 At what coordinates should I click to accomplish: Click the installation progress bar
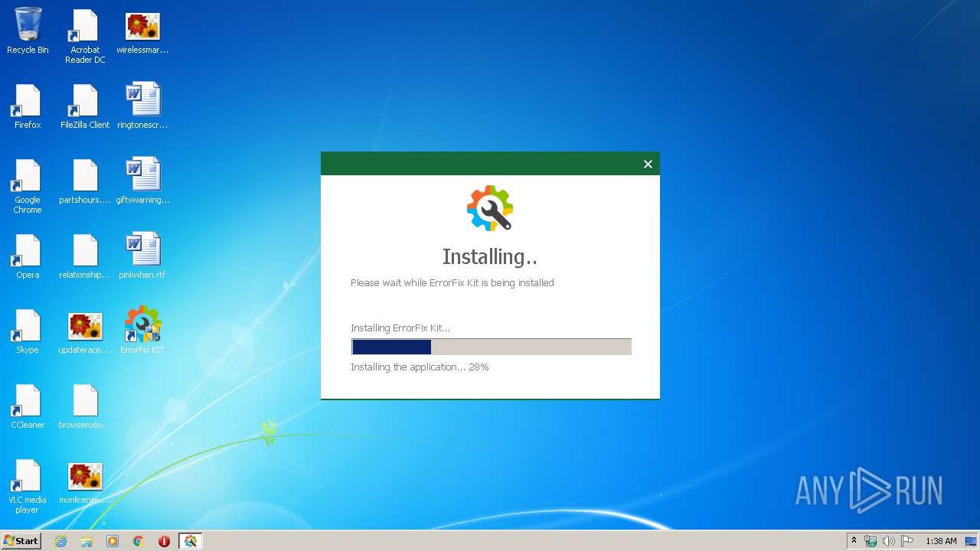click(x=491, y=347)
